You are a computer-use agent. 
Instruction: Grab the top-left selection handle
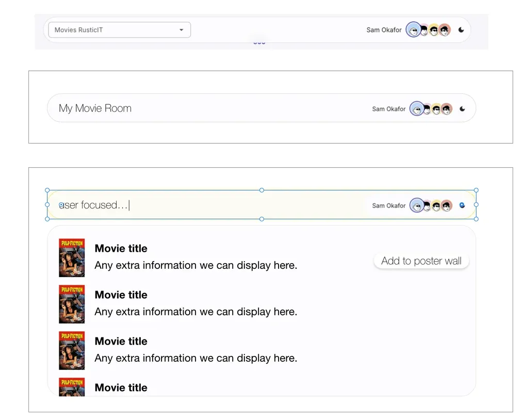tap(47, 190)
